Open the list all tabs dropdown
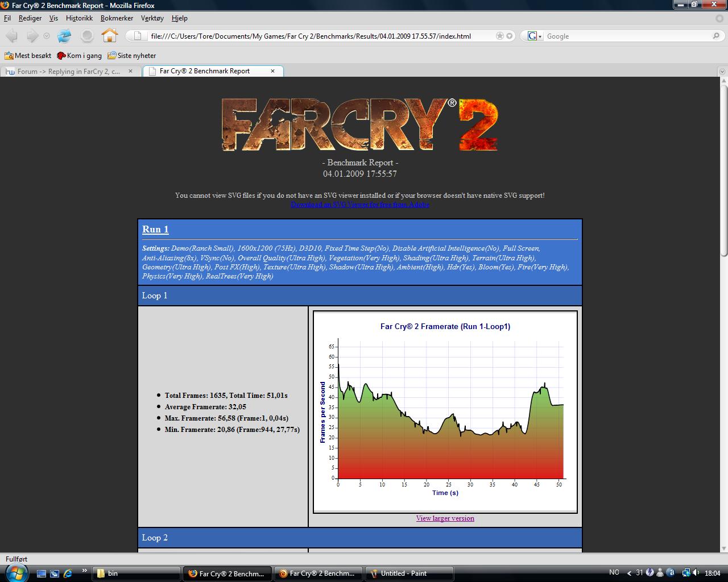The width and height of the screenshot is (728, 582). 723,72
